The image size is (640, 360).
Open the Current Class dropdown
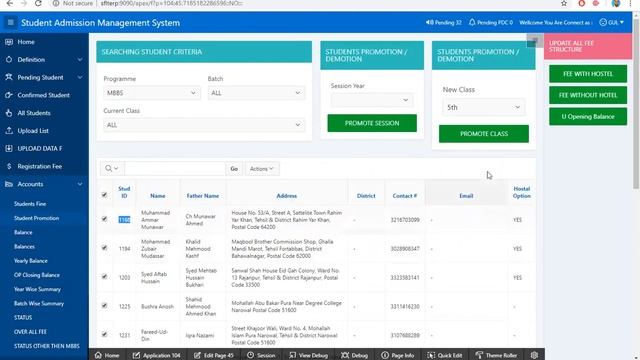[x=204, y=125]
